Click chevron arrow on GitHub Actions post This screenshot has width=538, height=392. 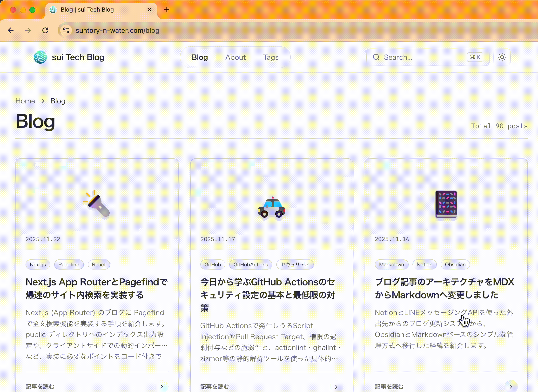tap(336, 386)
